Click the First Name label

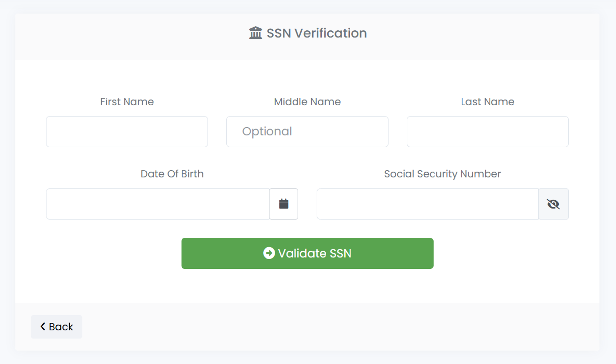(x=127, y=102)
